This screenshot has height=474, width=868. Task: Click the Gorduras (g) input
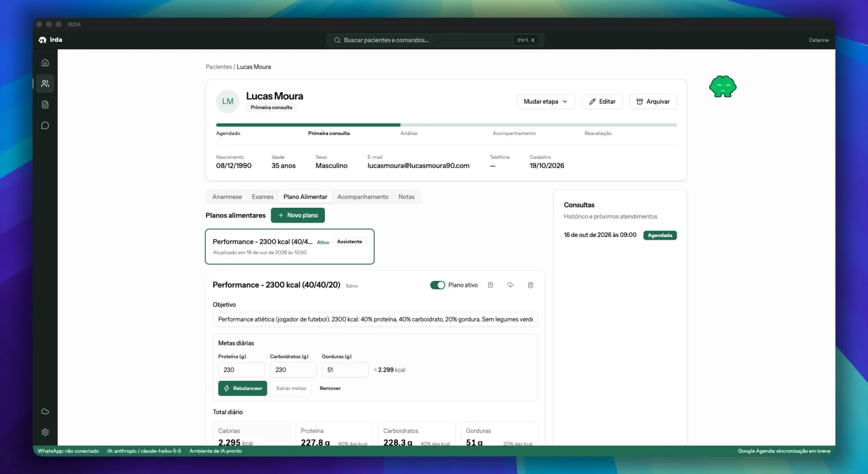tap(345, 370)
